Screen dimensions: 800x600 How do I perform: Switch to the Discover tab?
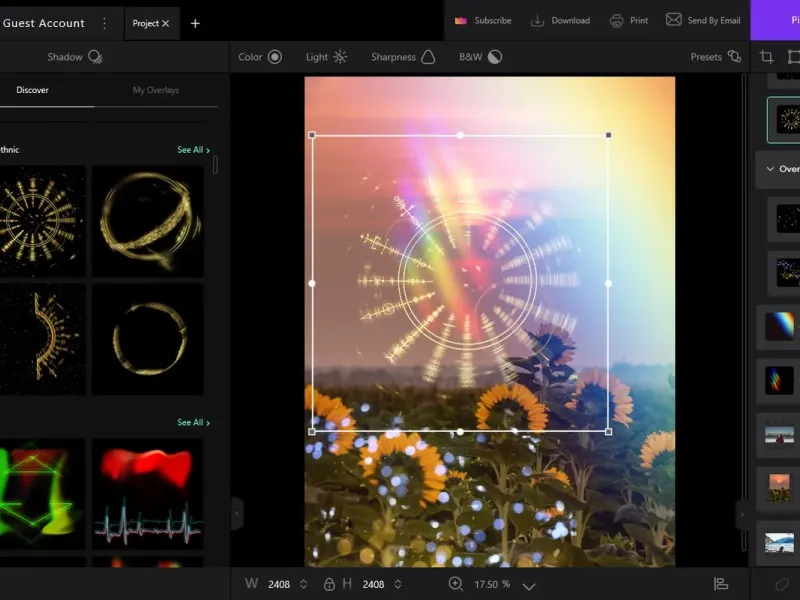(32, 90)
